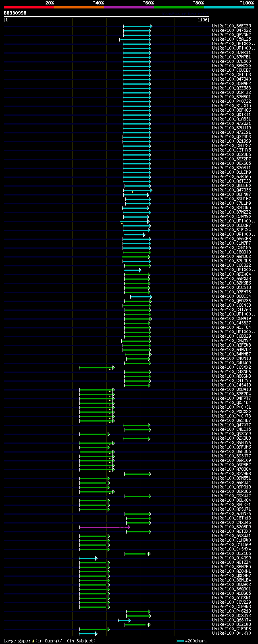Select the UniRef100_Q0JKY0 label
The image size is (258, 644).
[231, 634]
